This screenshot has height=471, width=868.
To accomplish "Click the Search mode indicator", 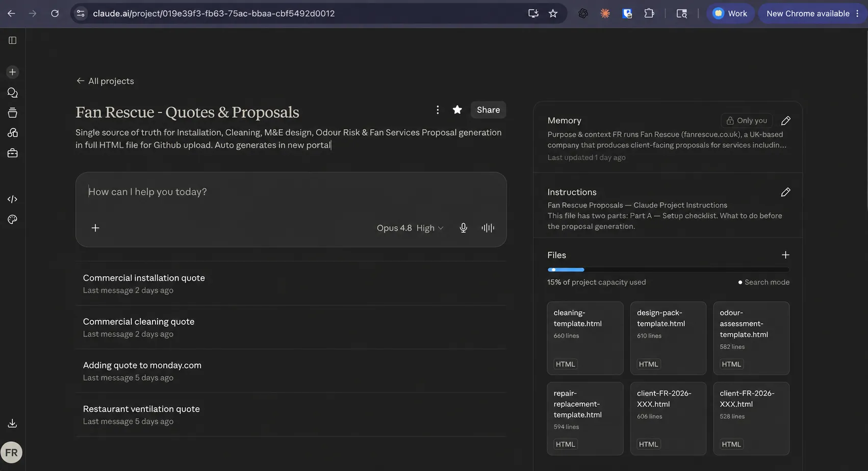I will [x=763, y=282].
